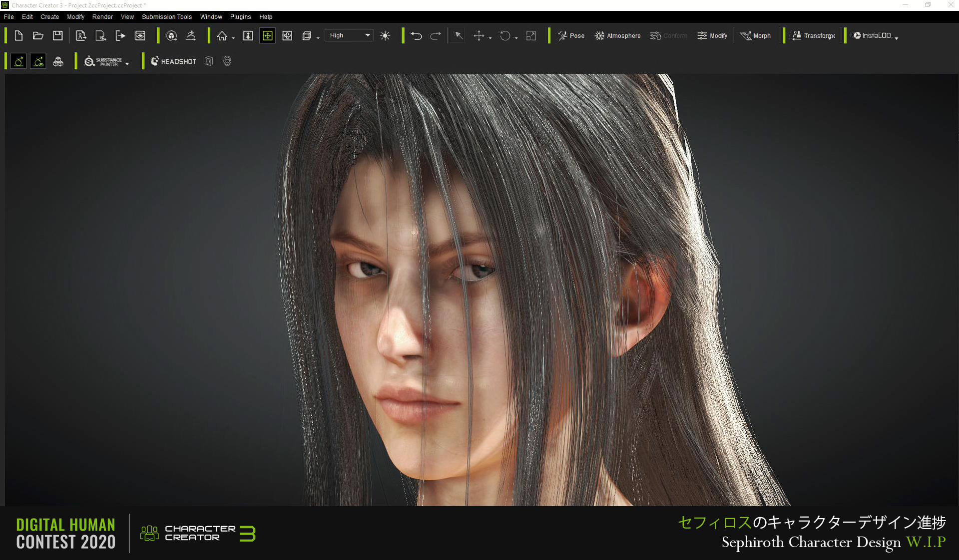Click the grayed face card icon beside Headshot
The width and height of the screenshot is (959, 560).
pos(209,61)
